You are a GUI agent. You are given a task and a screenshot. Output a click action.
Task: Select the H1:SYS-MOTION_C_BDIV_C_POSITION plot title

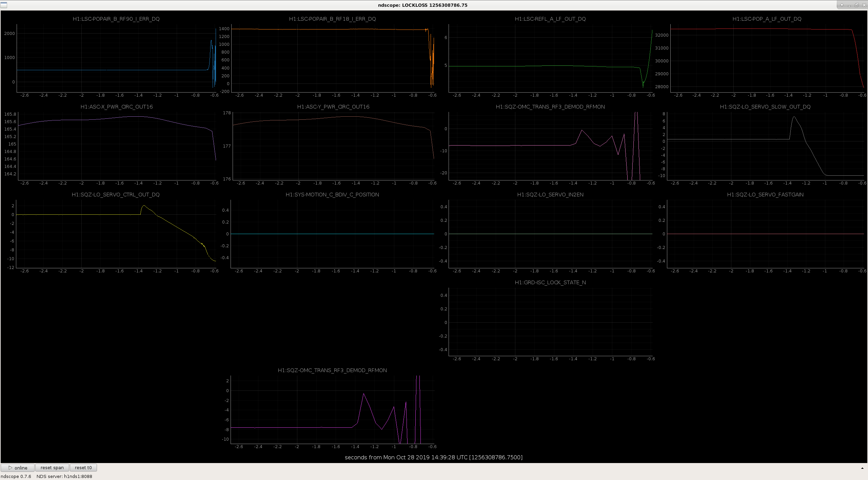pyautogui.click(x=332, y=195)
